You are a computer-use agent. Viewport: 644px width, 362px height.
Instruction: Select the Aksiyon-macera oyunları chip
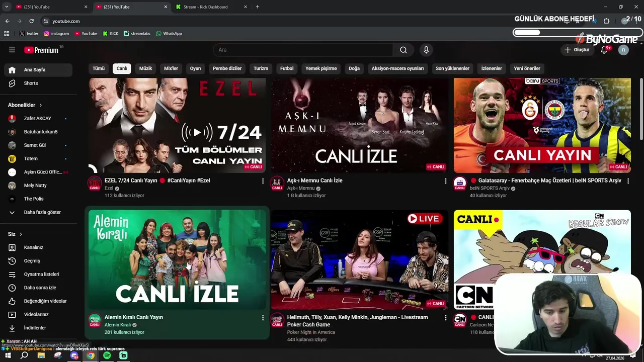click(397, 68)
